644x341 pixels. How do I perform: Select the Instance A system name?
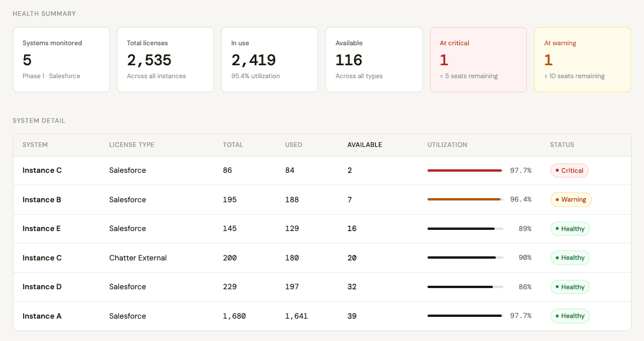pos(42,316)
